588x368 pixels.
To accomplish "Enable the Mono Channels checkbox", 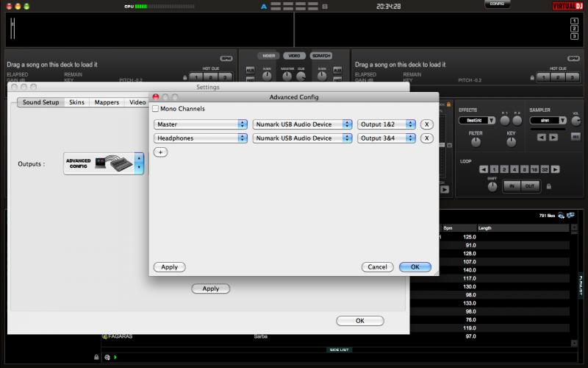I will click(x=155, y=109).
